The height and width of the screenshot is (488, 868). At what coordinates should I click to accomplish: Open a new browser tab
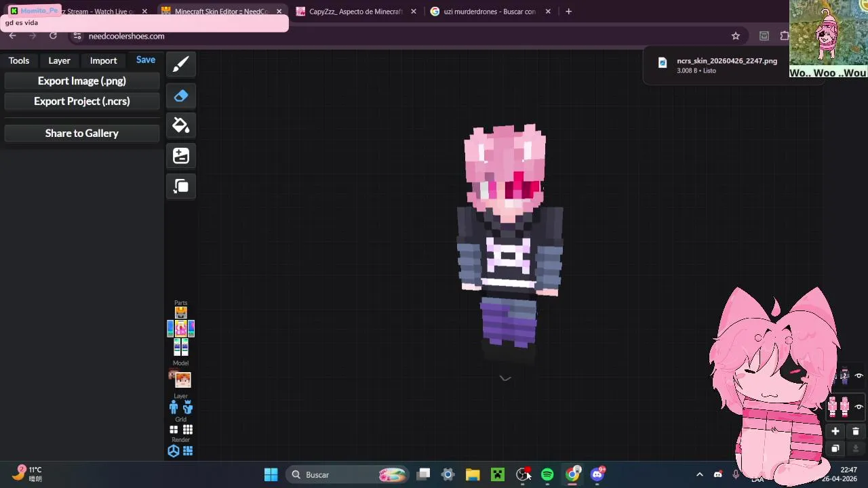coord(568,12)
